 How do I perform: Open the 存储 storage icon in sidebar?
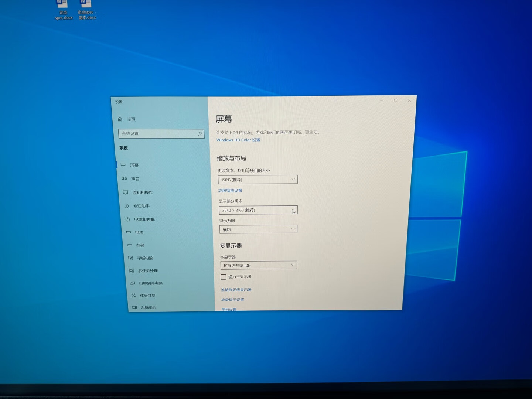[x=130, y=245]
